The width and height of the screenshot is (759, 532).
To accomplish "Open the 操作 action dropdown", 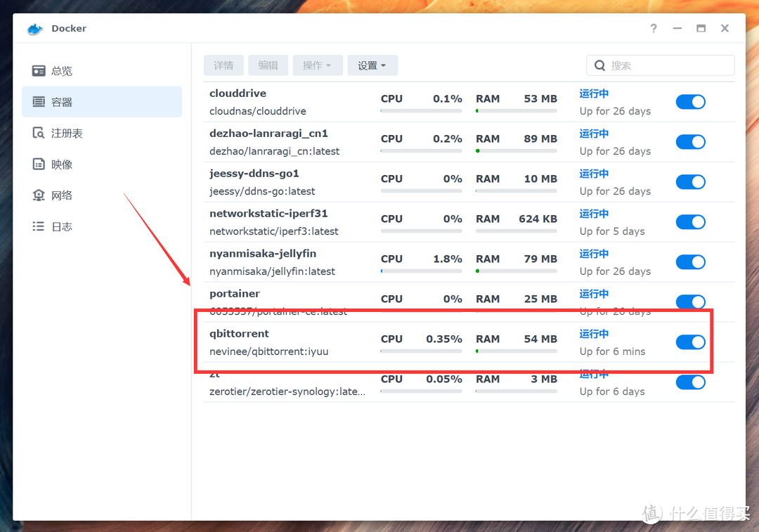I will [318, 65].
